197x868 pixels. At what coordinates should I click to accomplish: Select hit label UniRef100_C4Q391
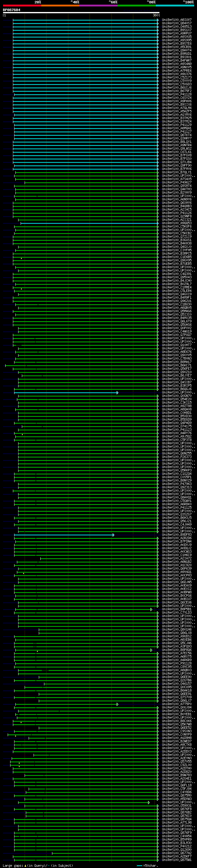(x=176, y=274)
